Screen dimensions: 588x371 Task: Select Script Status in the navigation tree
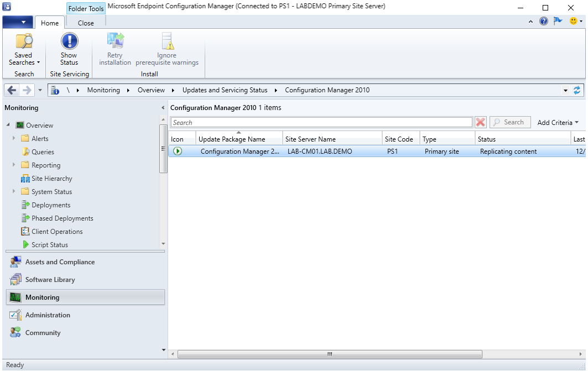[49, 245]
